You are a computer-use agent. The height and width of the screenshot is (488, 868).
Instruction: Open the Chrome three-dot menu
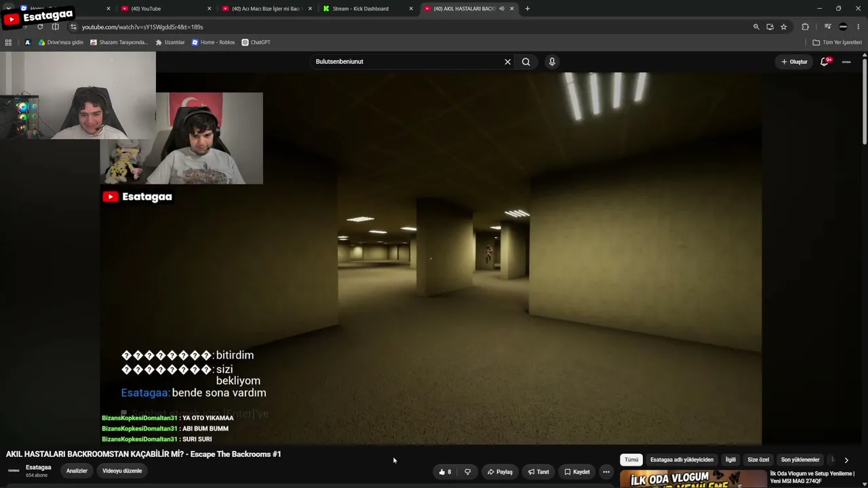(859, 27)
